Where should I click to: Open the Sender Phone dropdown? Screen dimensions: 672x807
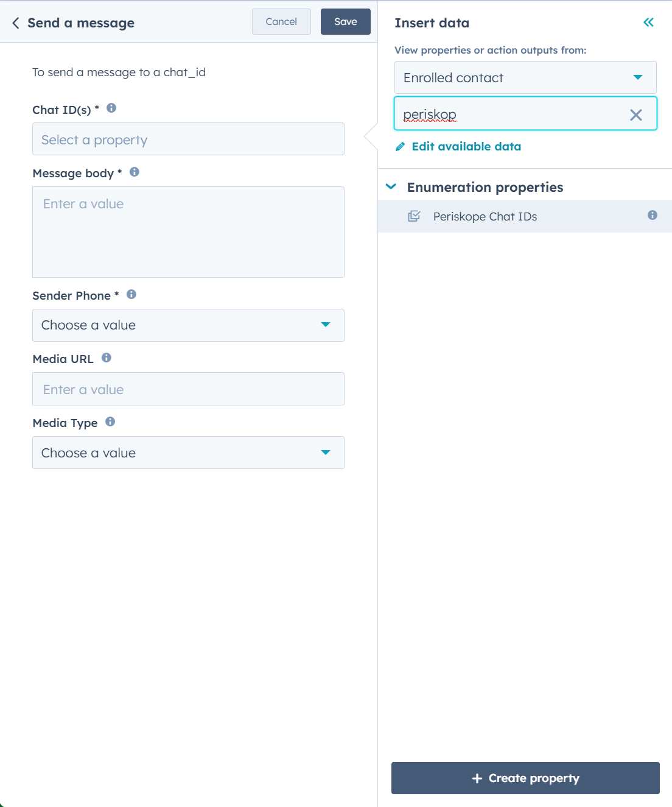pyautogui.click(x=188, y=325)
